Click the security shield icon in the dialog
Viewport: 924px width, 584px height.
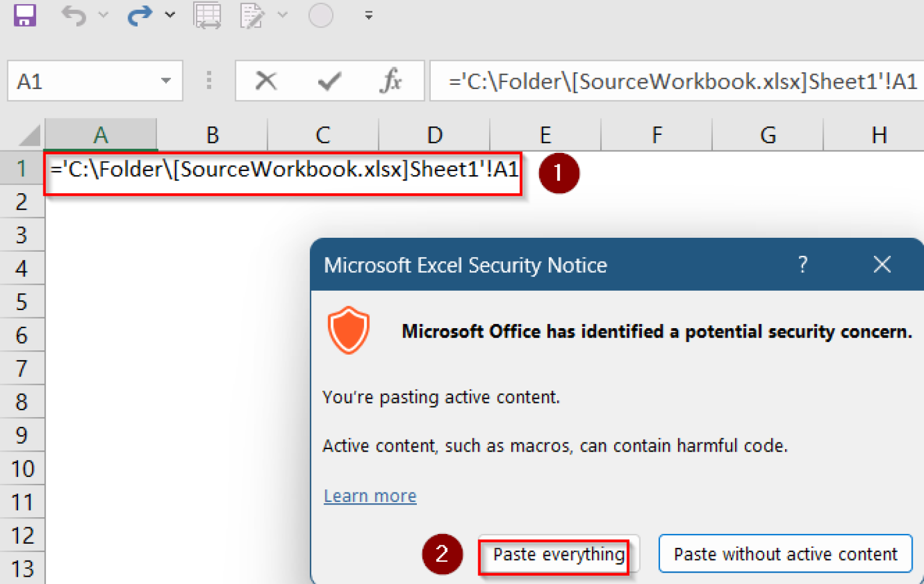pyautogui.click(x=349, y=330)
